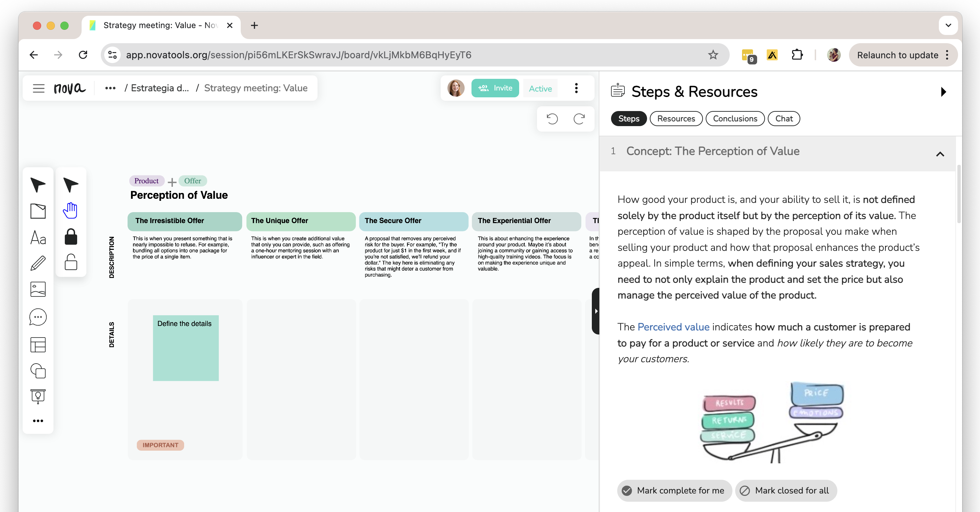Click the Invite button
The image size is (980, 512).
coord(495,88)
